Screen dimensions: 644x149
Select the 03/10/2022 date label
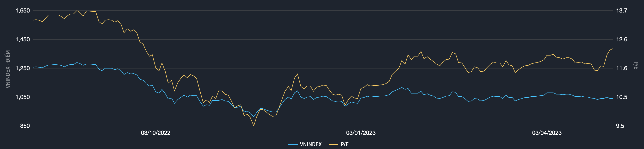click(155, 133)
